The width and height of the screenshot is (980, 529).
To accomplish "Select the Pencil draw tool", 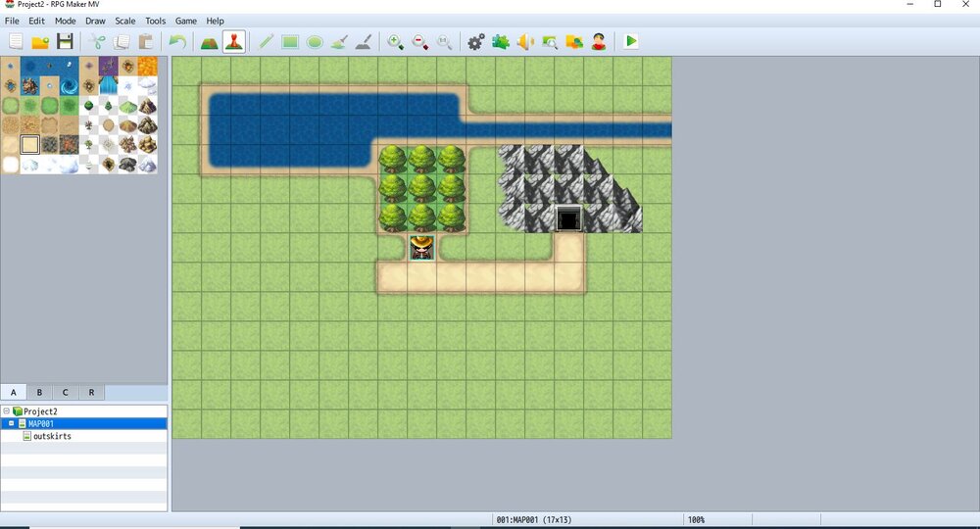I will click(266, 42).
